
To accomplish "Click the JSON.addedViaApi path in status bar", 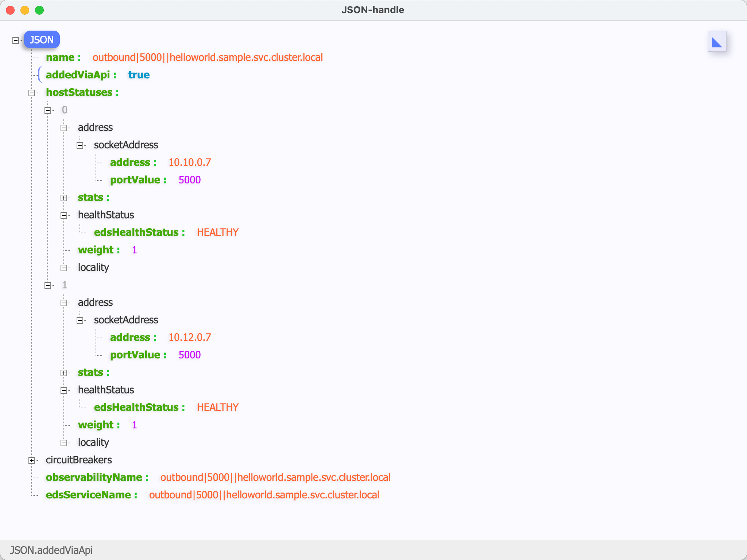I will (x=51, y=550).
